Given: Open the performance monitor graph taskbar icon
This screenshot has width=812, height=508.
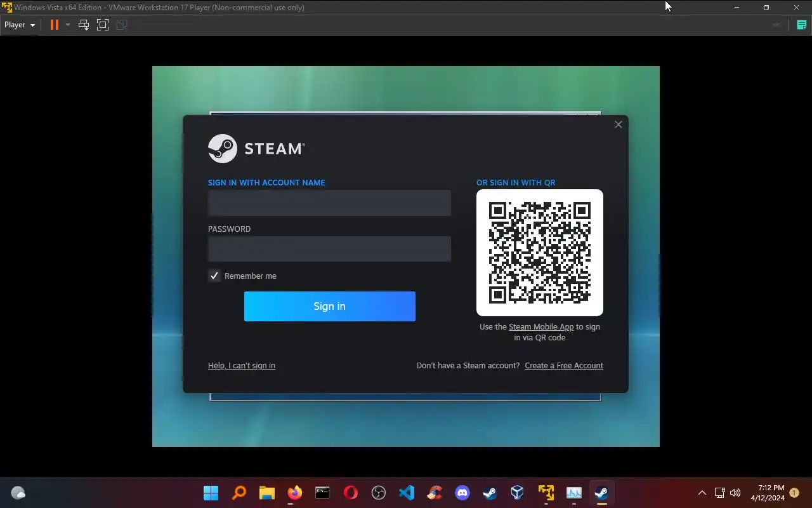Looking at the screenshot, I should pos(573,493).
